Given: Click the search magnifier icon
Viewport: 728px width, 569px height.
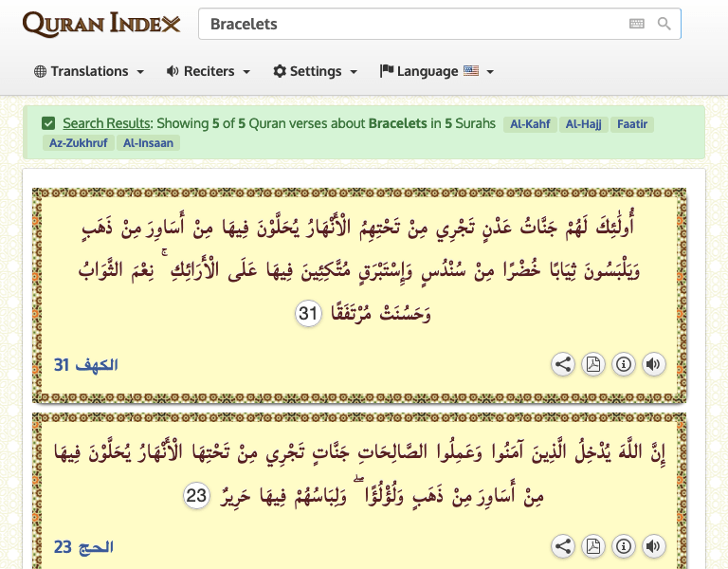Looking at the screenshot, I should pyautogui.click(x=664, y=25).
